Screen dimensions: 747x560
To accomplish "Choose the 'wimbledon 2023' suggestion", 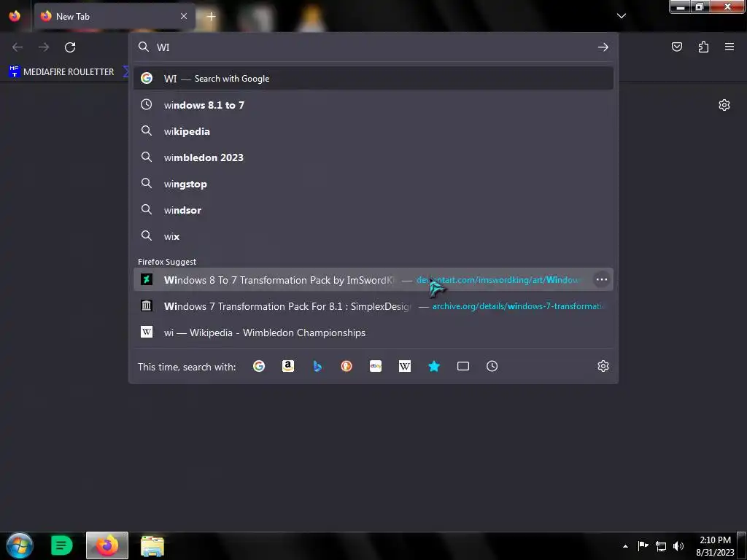I will [373, 157].
